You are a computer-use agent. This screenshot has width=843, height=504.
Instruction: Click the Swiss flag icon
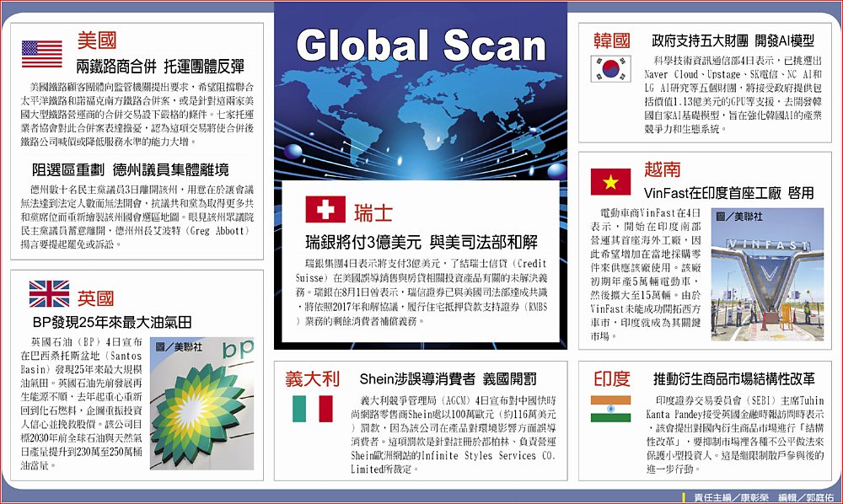[x=325, y=209]
